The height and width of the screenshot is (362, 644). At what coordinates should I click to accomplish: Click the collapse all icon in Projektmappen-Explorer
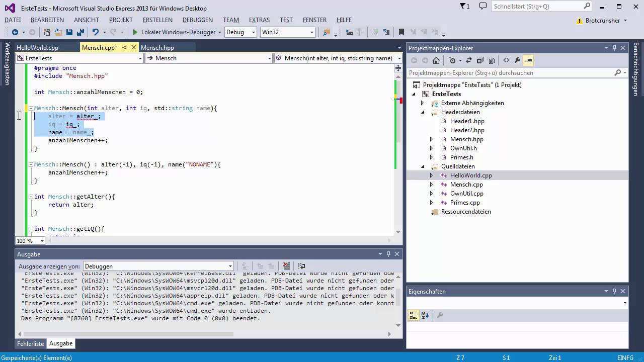click(x=480, y=60)
